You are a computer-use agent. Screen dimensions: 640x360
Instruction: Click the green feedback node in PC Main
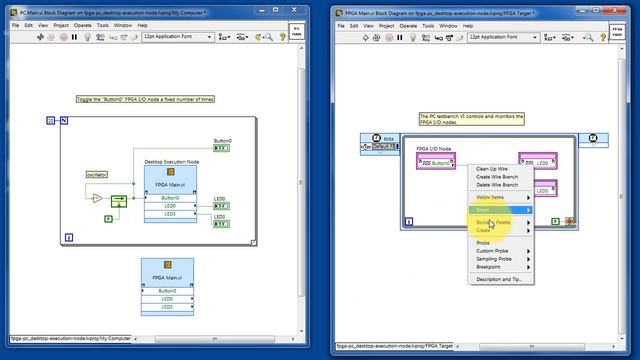point(119,201)
